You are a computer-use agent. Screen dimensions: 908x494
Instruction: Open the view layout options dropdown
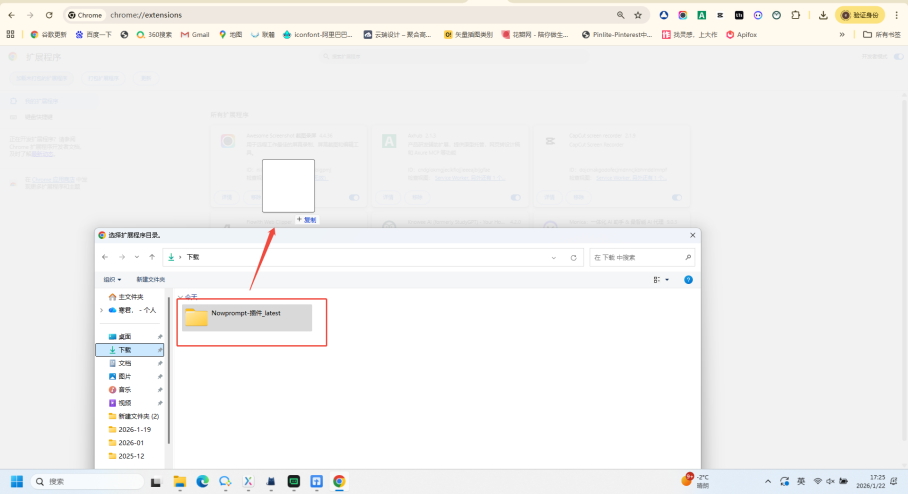click(x=668, y=279)
